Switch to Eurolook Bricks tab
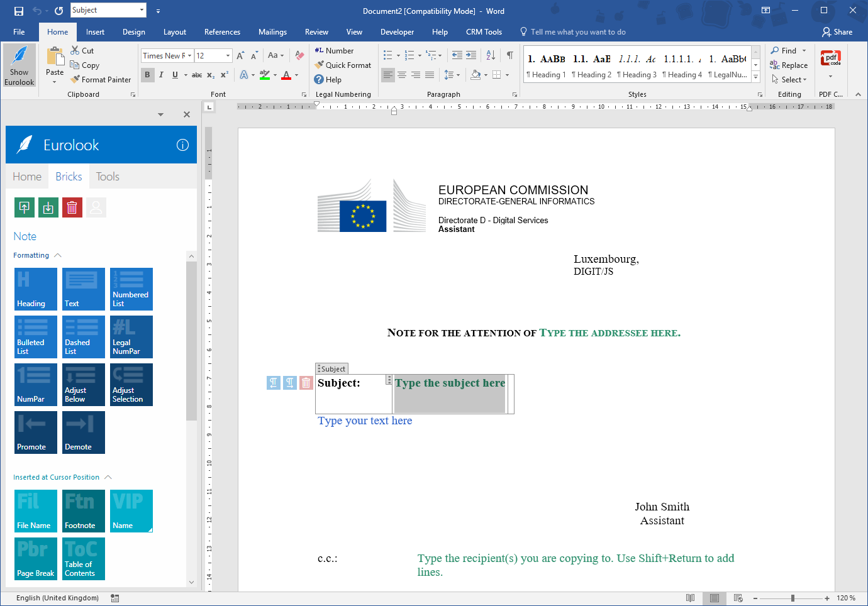Viewport: 868px width, 606px height. pyautogui.click(x=69, y=177)
